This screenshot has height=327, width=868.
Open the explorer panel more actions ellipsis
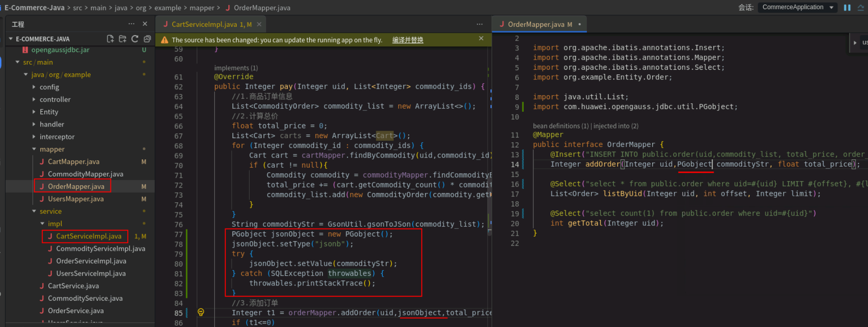tap(132, 24)
